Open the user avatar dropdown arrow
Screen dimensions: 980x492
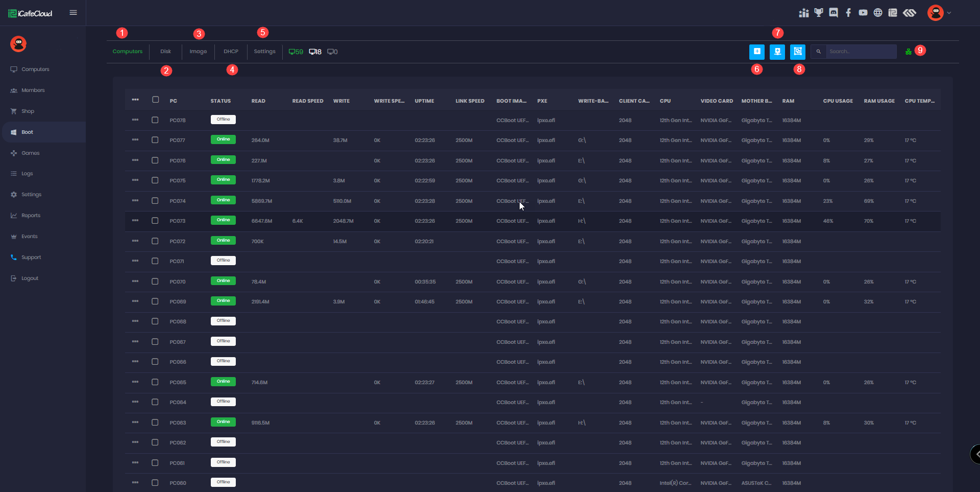[949, 13]
